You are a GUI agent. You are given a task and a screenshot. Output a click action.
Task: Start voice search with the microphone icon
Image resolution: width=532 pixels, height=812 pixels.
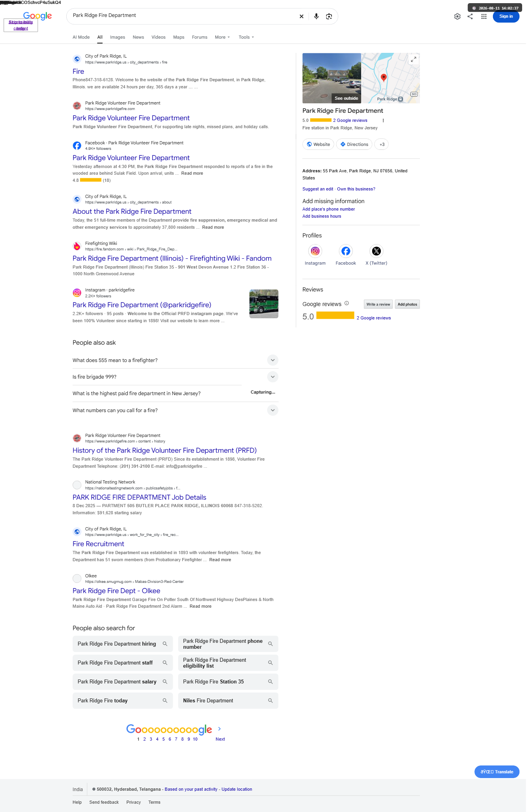tap(316, 17)
